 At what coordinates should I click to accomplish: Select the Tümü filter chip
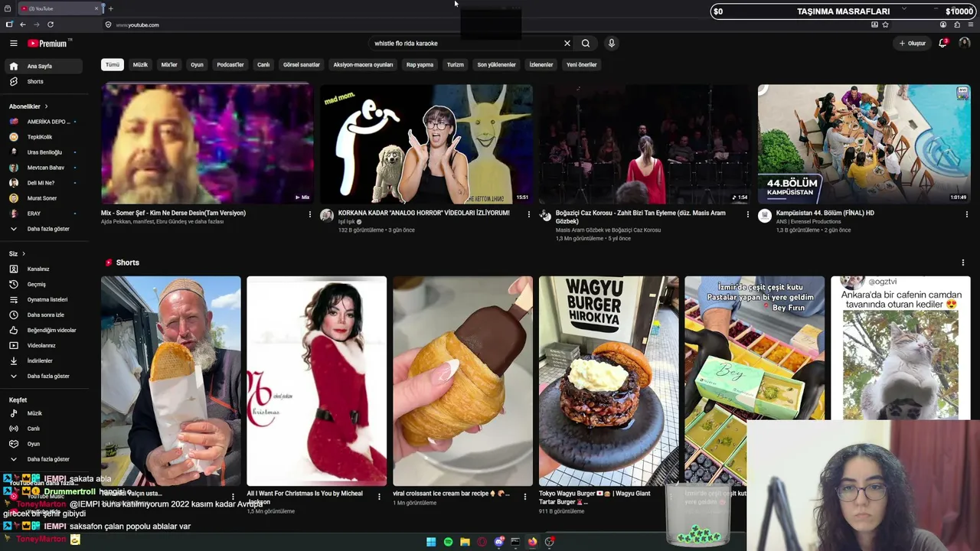pos(113,65)
